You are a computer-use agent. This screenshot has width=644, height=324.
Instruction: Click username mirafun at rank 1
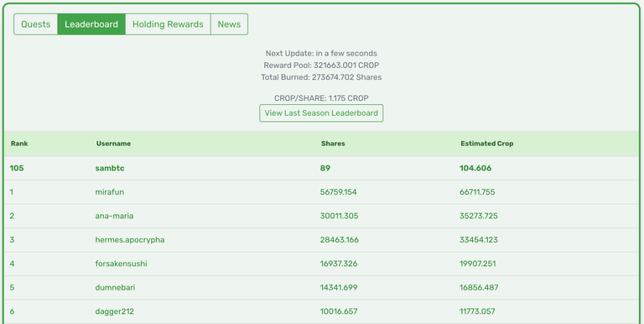coord(110,192)
